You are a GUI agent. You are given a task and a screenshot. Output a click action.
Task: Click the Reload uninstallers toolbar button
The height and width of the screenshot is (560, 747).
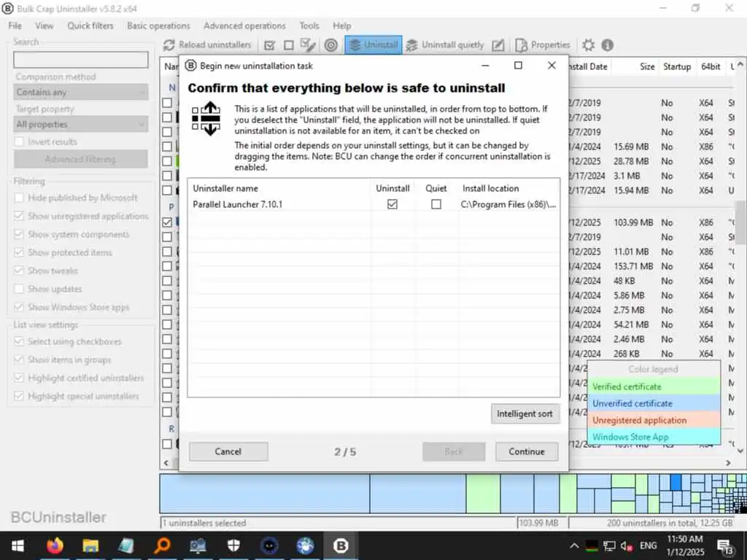pos(207,44)
